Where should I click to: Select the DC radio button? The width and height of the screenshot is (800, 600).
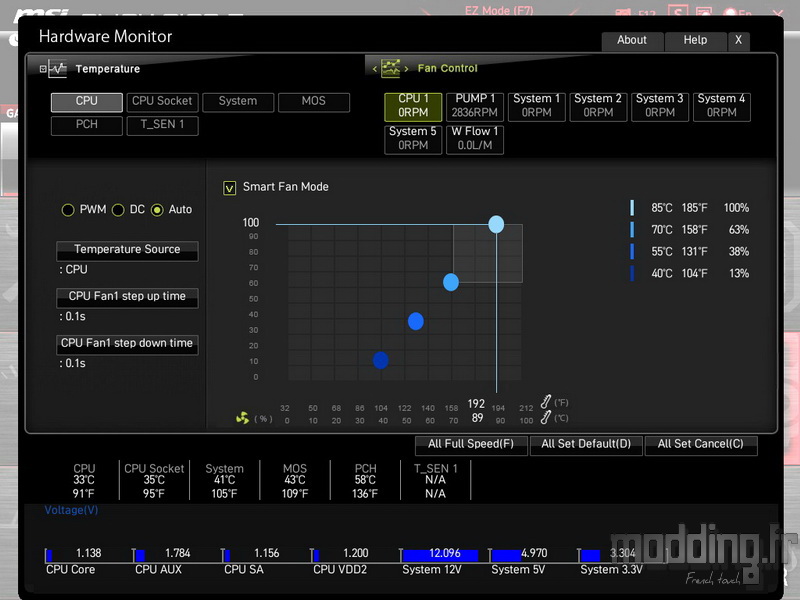(118, 210)
